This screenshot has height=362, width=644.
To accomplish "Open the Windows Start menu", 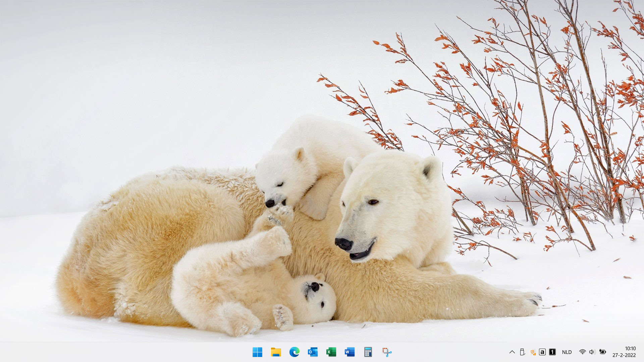I will (x=257, y=352).
